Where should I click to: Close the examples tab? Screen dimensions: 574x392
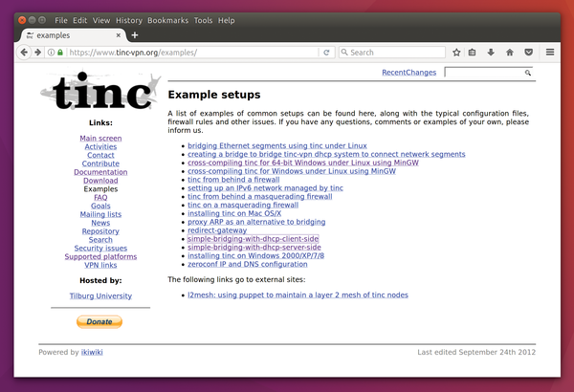119,35
